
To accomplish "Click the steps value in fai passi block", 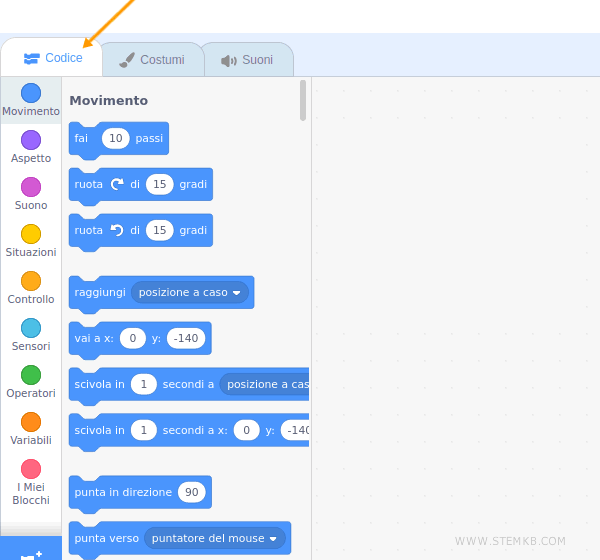I will 116,138.
